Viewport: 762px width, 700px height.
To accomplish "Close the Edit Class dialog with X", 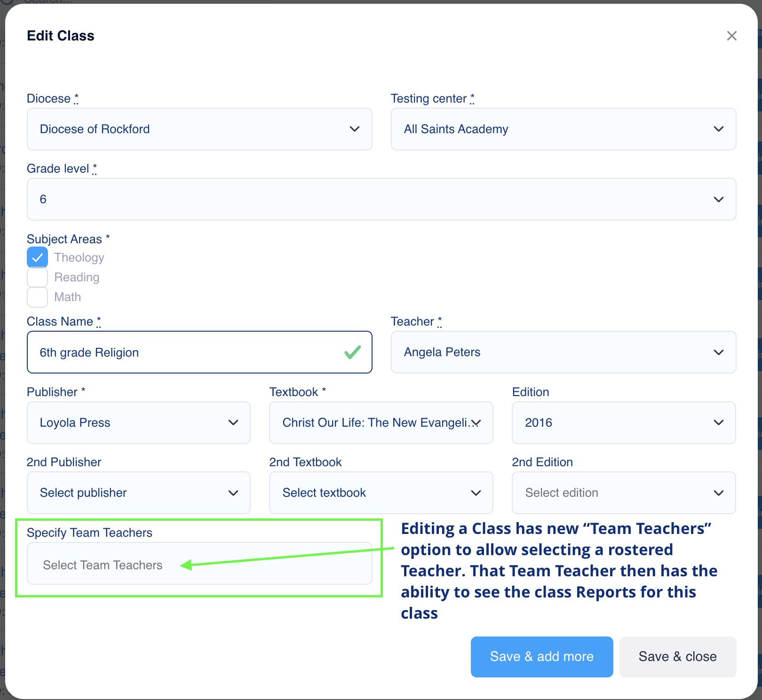I will pyautogui.click(x=731, y=36).
